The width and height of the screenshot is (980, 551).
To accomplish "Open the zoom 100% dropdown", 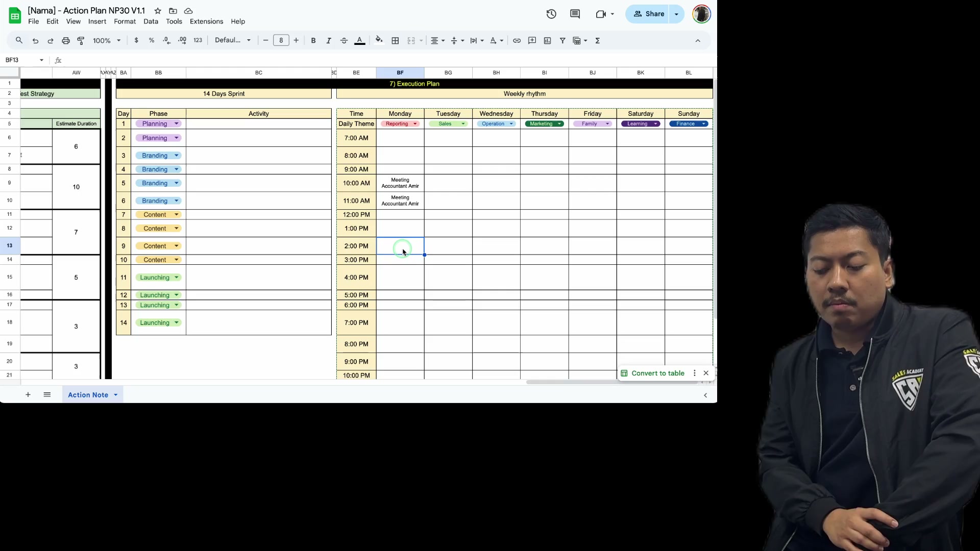I will tap(107, 41).
